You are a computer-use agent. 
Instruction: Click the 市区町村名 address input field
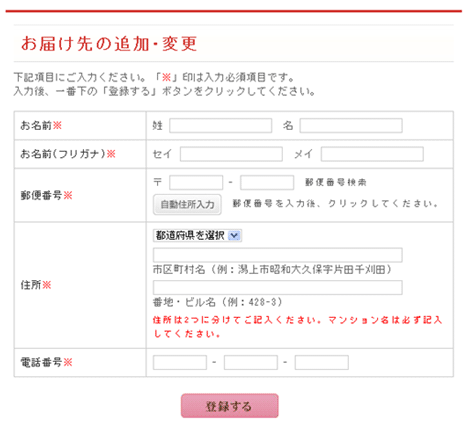[x=278, y=255]
